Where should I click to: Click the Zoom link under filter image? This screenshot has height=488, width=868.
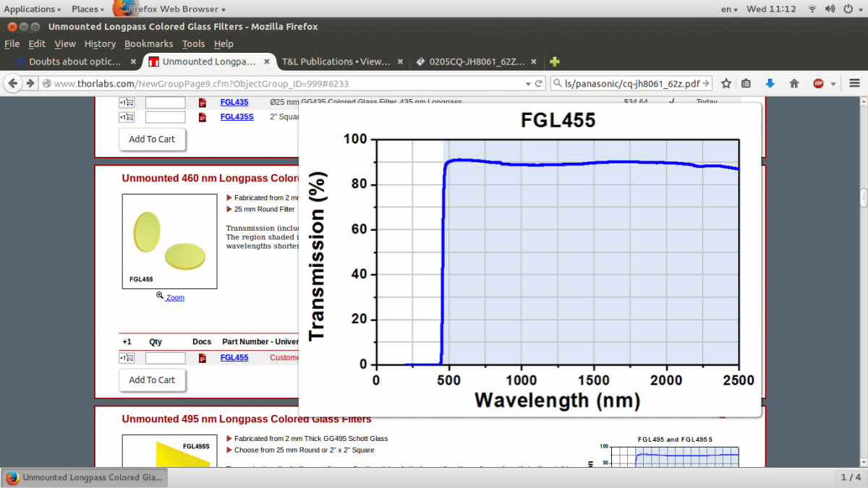[x=175, y=297]
